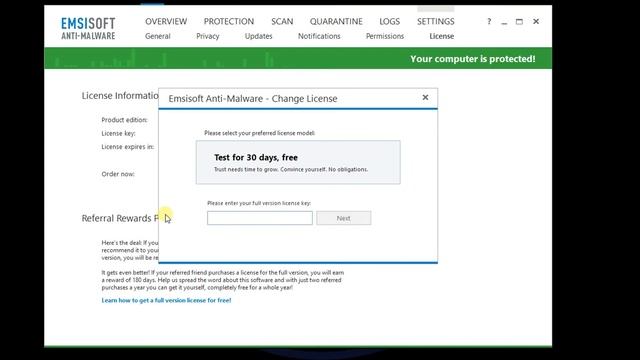Click Your computer is protected banner text
This screenshot has width=640, height=360.
pos(473,59)
